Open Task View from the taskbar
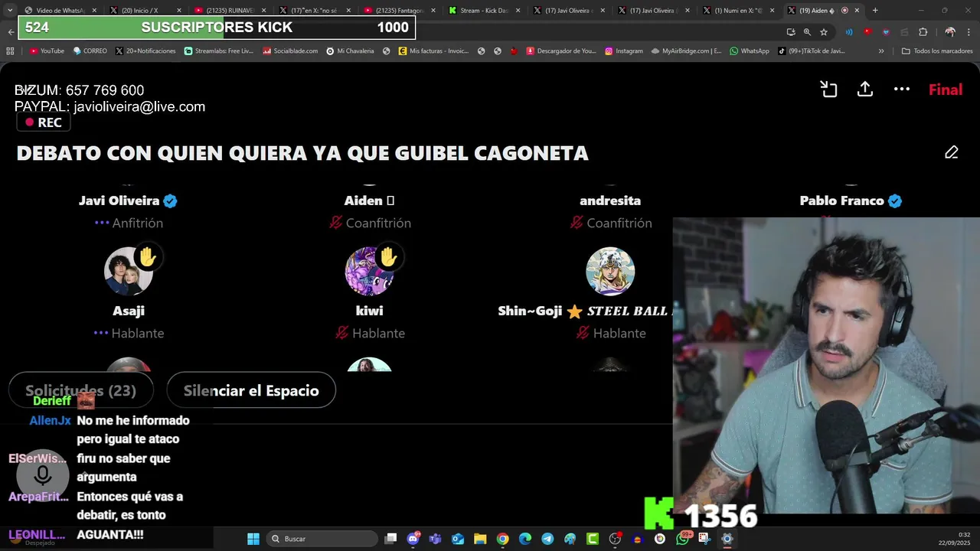The width and height of the screenshot is (980, 551). (391, 539)
